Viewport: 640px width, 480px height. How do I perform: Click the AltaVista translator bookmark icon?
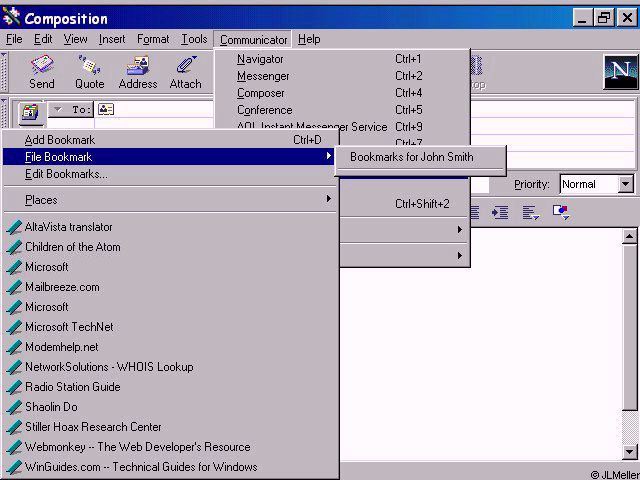14,227
